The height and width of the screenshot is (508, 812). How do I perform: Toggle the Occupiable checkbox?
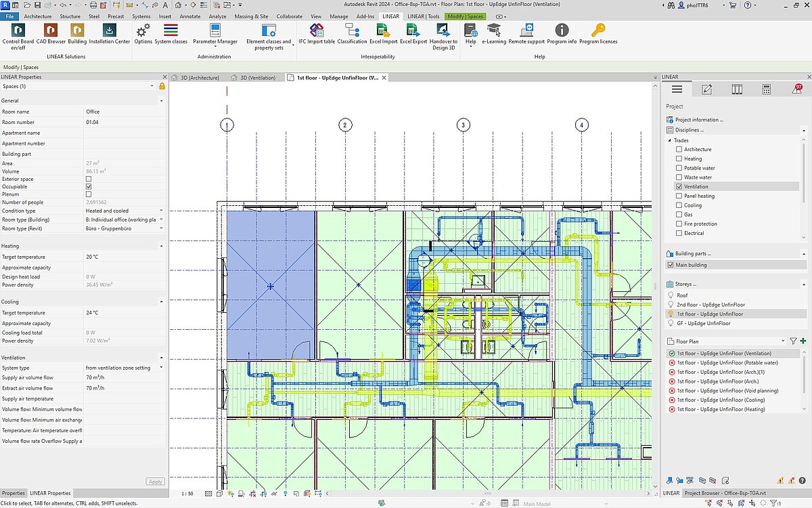[x=89, y=186]
